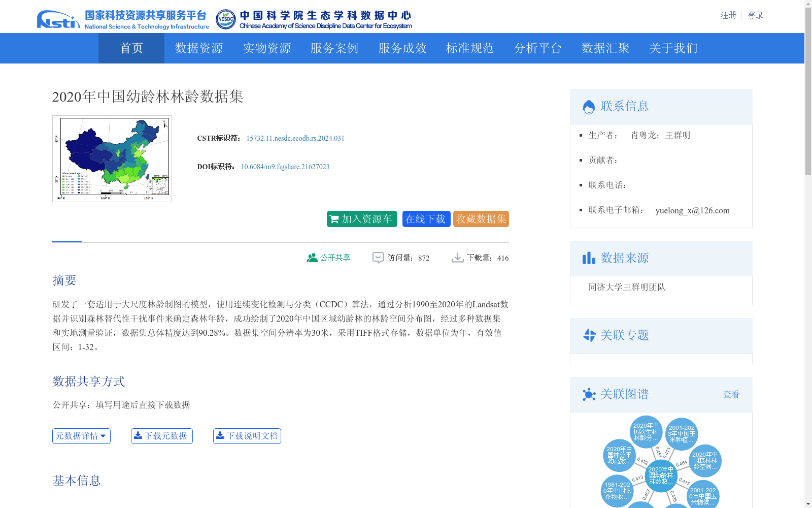Click the 2020年中国森林林龄空间 graph node
This screenshot has height=508, width=812.
(705, 461)
